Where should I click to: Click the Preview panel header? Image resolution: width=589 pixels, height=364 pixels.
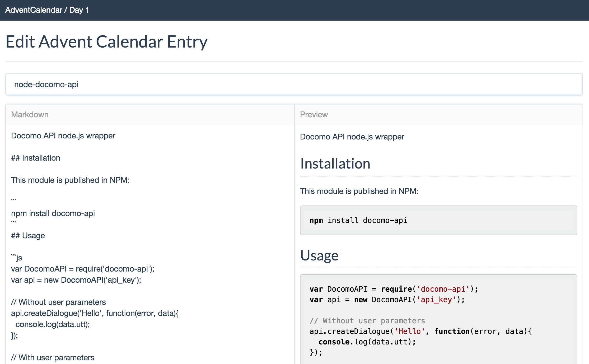314,115
